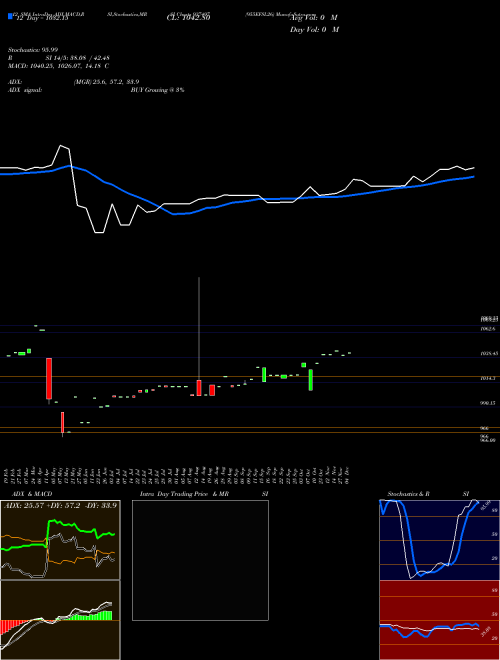Click the 'Avg Vol: 0 M' label
Viewport: 500px width, 660px height.
tap(314, 18)
